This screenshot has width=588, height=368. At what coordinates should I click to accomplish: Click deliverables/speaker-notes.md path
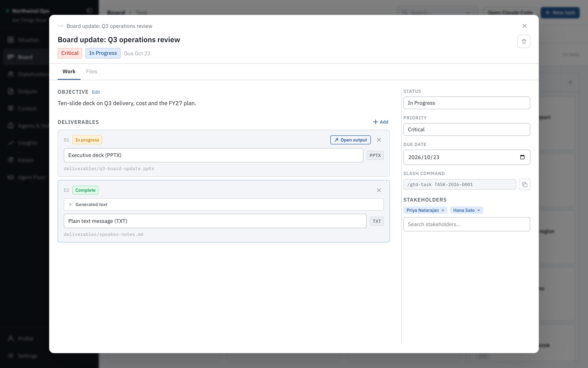[103, 234]
